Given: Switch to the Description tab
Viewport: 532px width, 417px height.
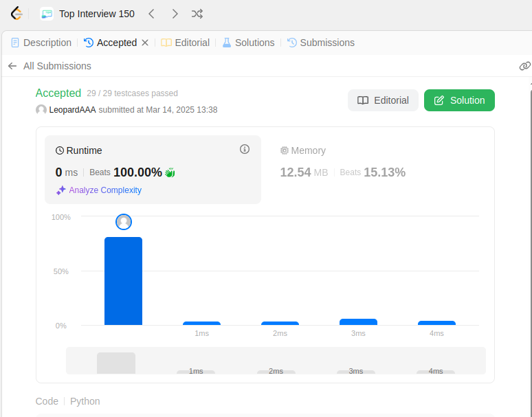Looking at the screenshot, I should pos(41,43).
